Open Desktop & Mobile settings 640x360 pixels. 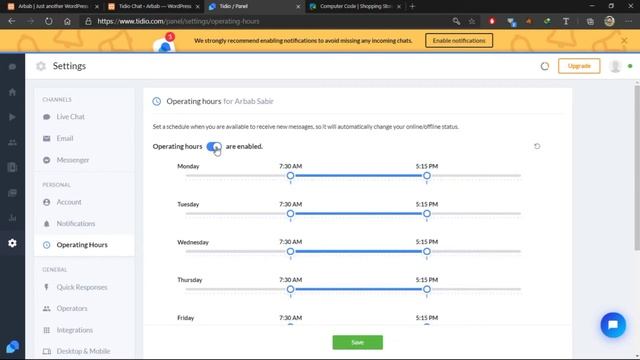tap(84, 351)
